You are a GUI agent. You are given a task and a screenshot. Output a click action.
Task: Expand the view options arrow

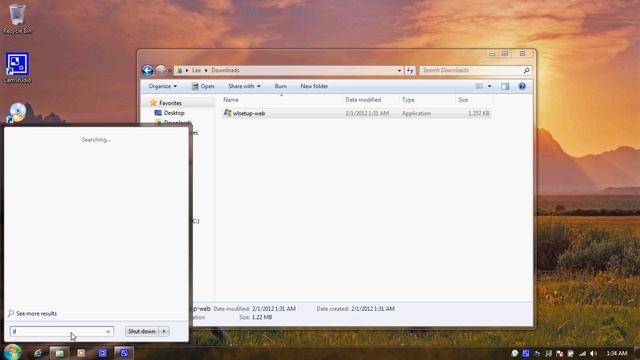[490, 86]
